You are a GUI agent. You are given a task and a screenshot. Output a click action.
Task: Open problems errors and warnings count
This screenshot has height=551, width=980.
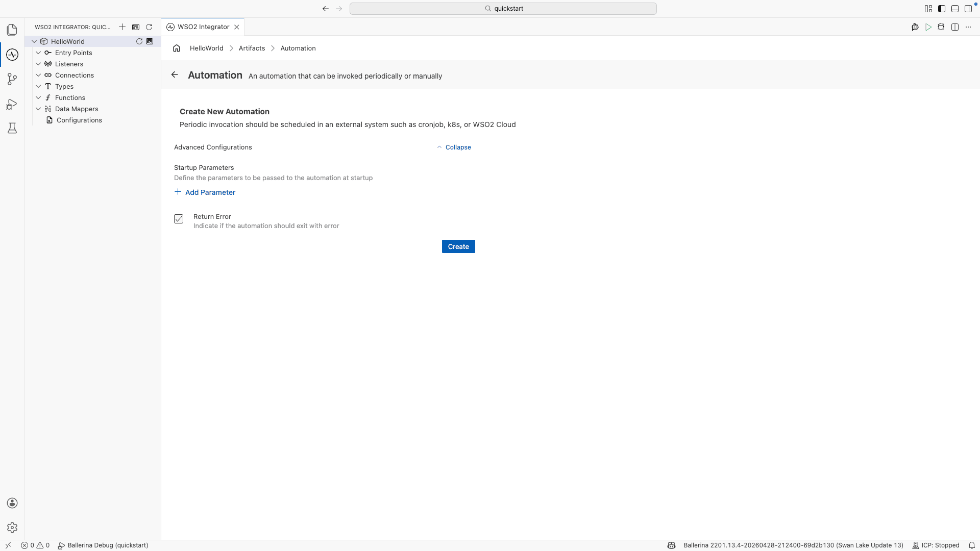[35, 545]
